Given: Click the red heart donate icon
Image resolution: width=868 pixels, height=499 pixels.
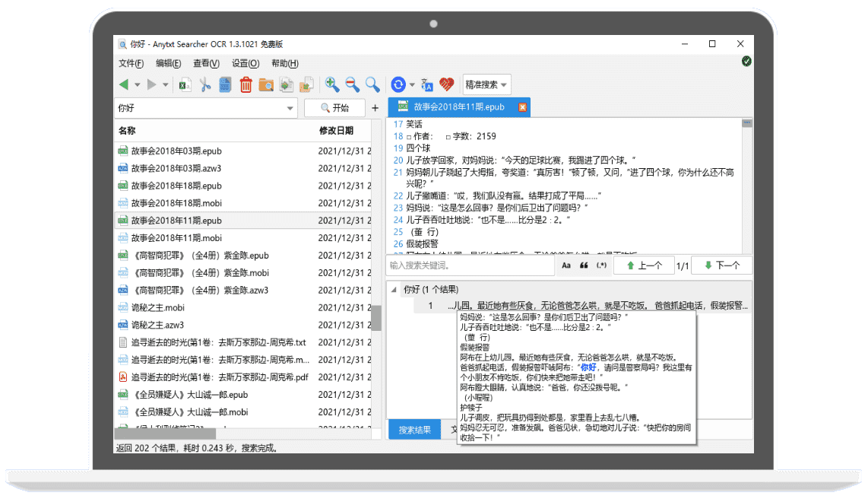Looking at the screenshot, I should [447, 84].
